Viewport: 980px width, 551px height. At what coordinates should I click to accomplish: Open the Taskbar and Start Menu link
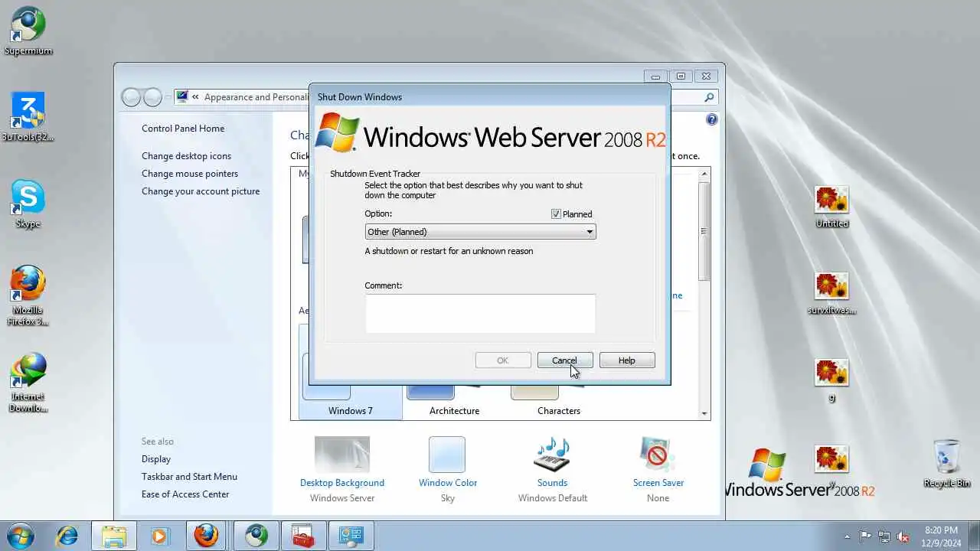[189, 477]
